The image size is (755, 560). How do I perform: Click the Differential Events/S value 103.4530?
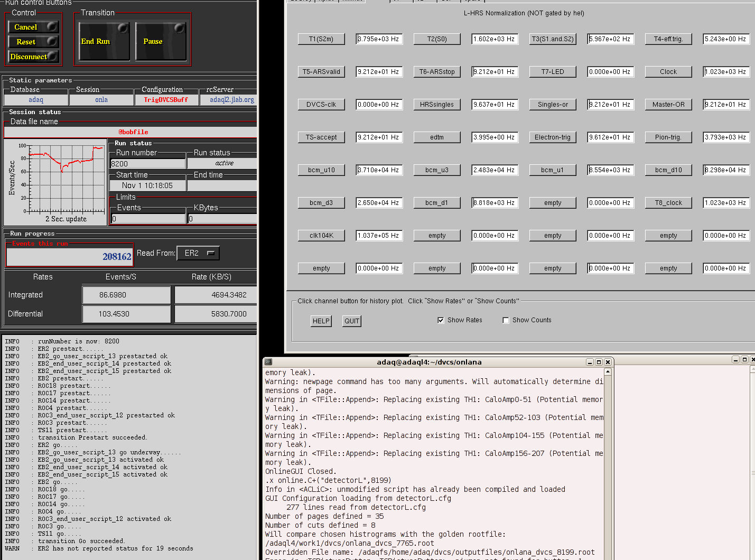tap(126, 314)
